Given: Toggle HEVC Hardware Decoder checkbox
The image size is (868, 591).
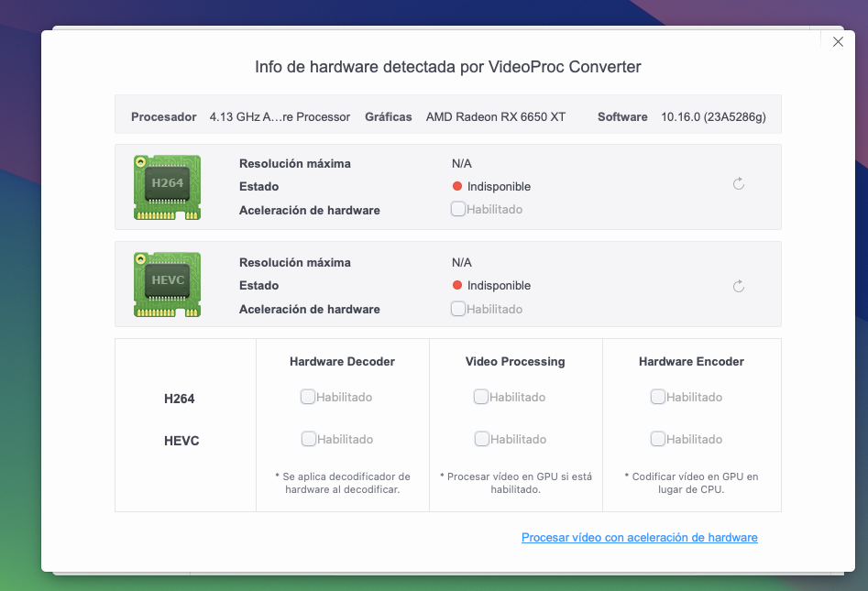Looking at the screenshot, I should click(308, 439).
